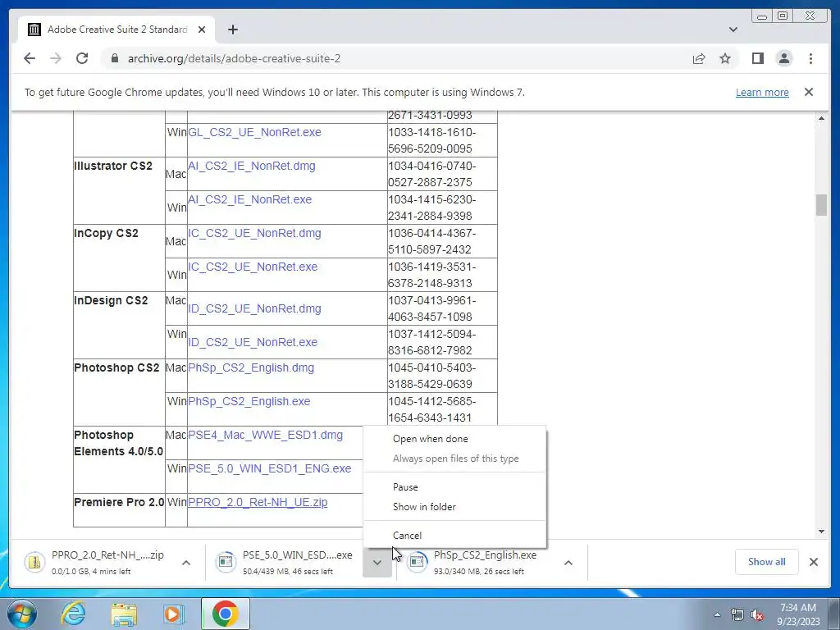The height and width of the screenshot is (630, 840).
Task: Expand options for PhSp_CS2_English.exe download
Action: pyautogui.click(x=568, y=563)
